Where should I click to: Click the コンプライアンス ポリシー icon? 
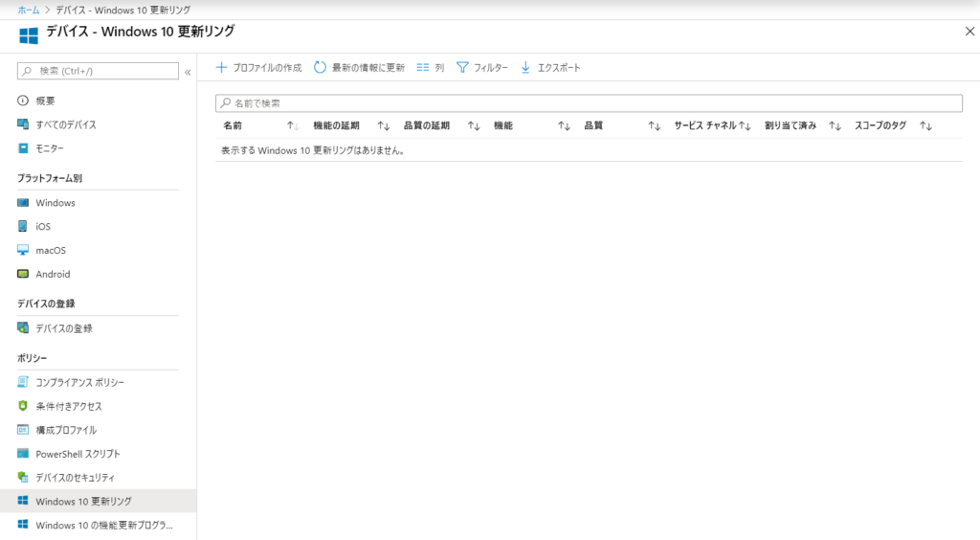[23, 382]
